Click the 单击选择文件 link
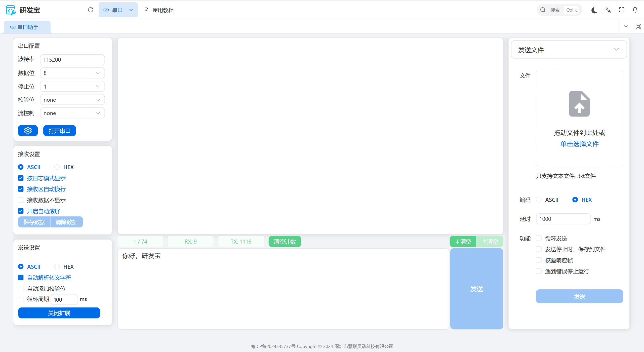This screenshot has width=644, height=352. click(x=579, y=144)
